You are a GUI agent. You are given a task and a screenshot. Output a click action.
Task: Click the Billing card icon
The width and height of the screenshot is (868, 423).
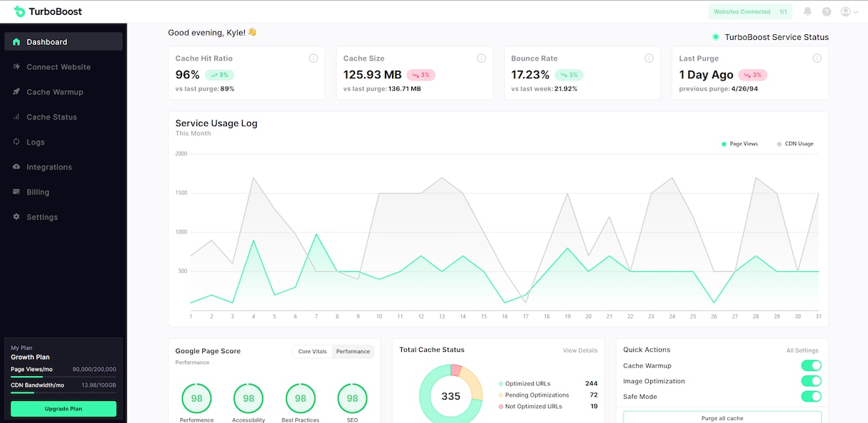[x=16, y=192]
